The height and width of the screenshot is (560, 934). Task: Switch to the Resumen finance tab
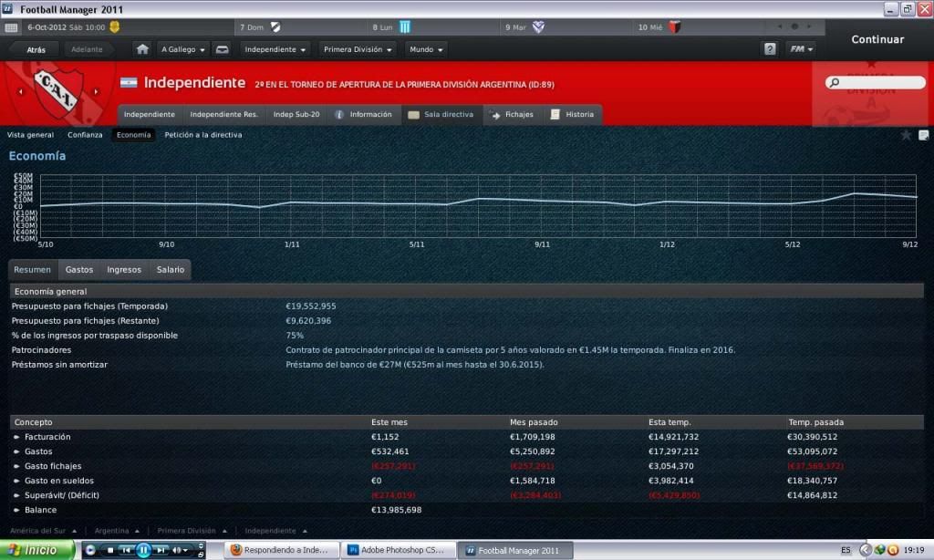[x=33, y=270]
